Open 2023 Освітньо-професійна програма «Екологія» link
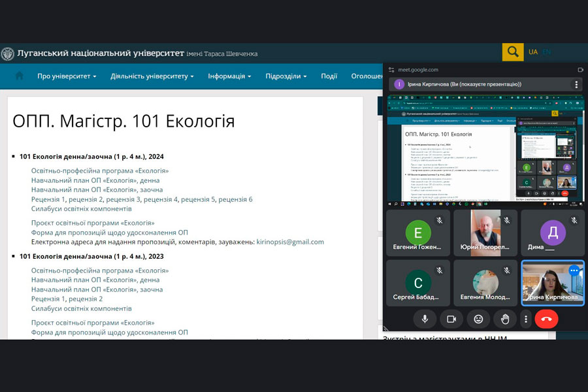Image resolution: width=588 pixels, height=392 pixels. [x=100, y=270]
